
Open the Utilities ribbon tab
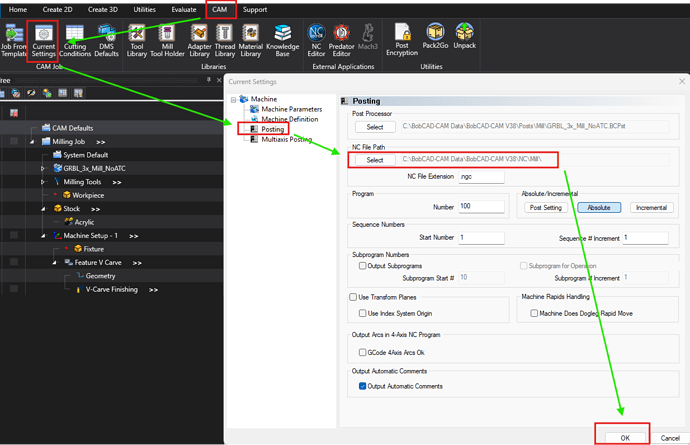tap(146, 9)
